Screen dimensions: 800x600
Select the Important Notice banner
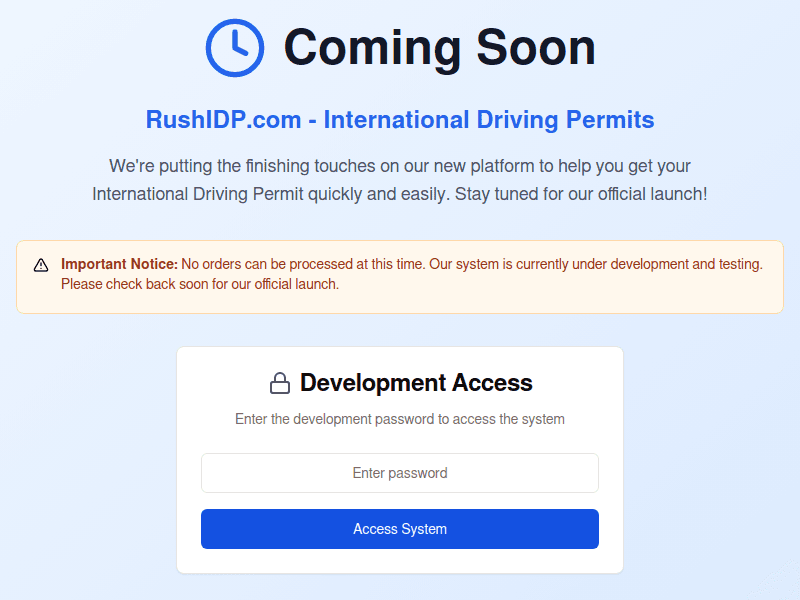[400, 274]
